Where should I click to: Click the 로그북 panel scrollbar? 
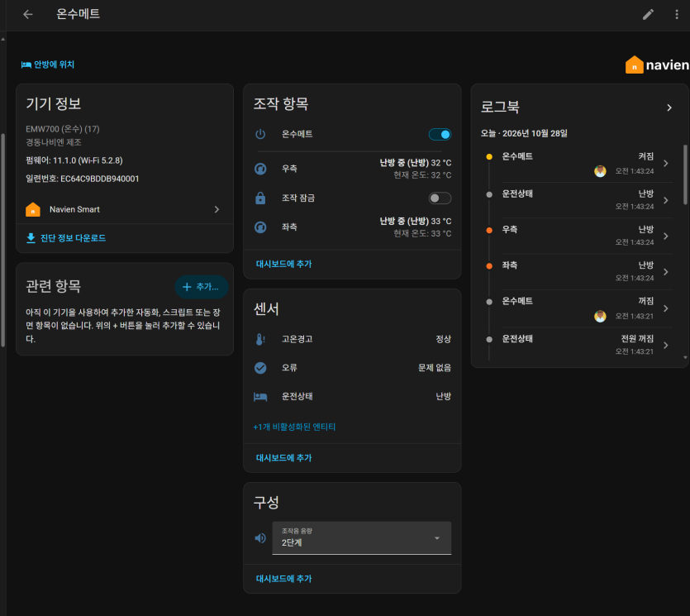[685, 175]
